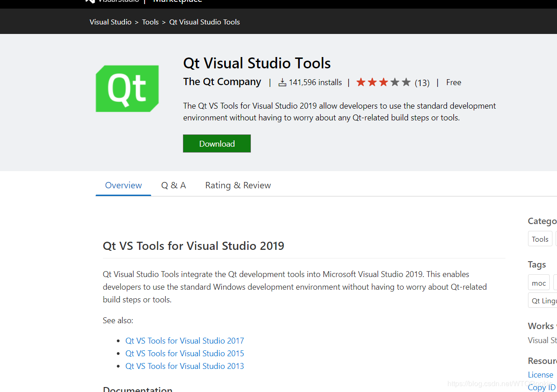Click the green Qt logo image
The height and width of the screenshot is (392, 557).
pos(127,89)
